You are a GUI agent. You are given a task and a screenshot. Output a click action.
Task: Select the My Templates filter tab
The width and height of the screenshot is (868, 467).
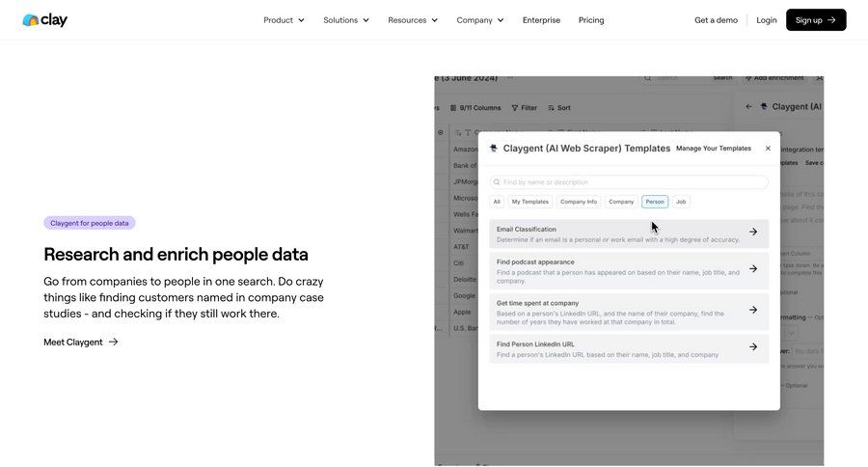529,202
